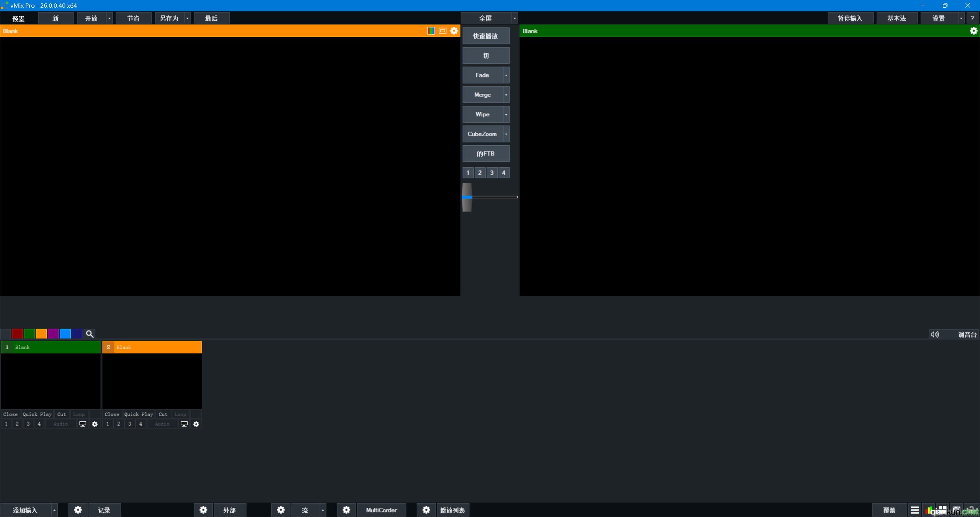Toggle Audio on input 1 Blank
980x517 pixels.
(x=60, y=424)
